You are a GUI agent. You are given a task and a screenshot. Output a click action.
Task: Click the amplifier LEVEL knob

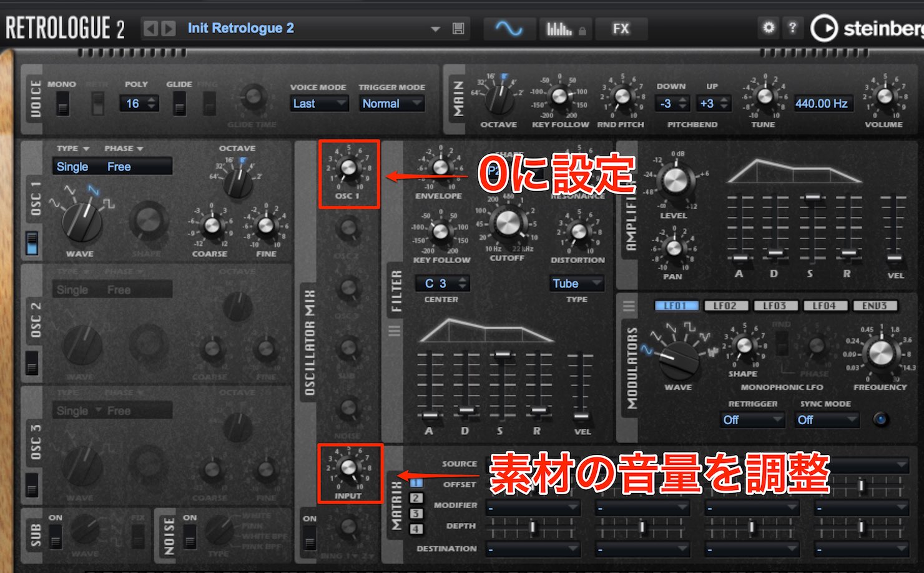point(675,180)
